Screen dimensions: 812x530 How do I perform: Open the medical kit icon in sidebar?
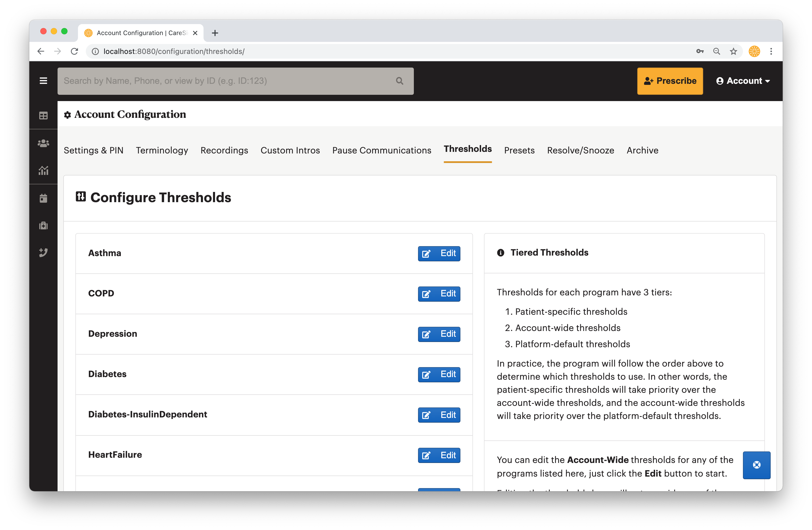pos(43,225)
